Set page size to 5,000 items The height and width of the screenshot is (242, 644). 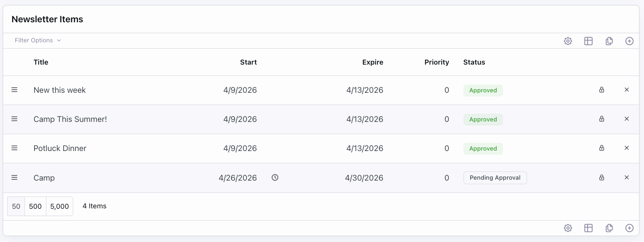(60, 207)
